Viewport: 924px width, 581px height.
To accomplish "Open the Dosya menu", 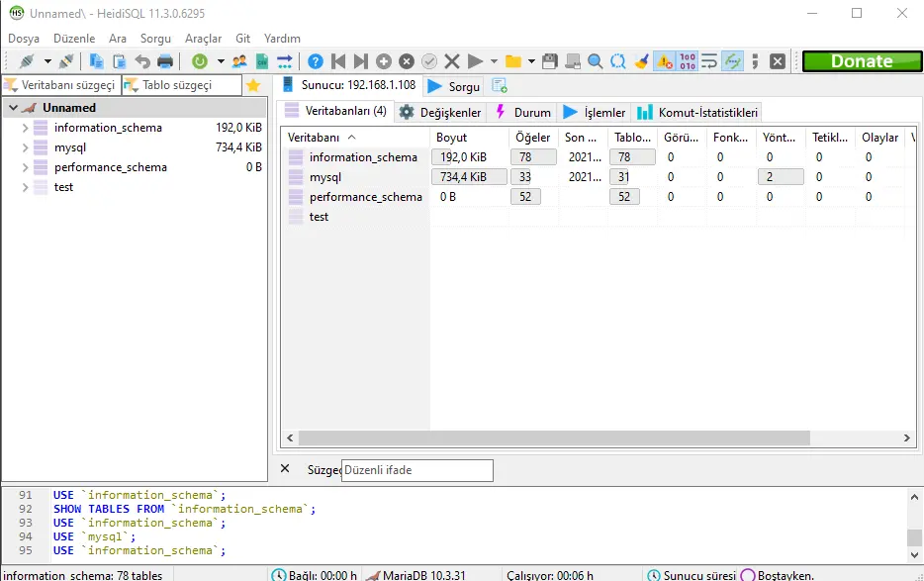I will 24,39.
